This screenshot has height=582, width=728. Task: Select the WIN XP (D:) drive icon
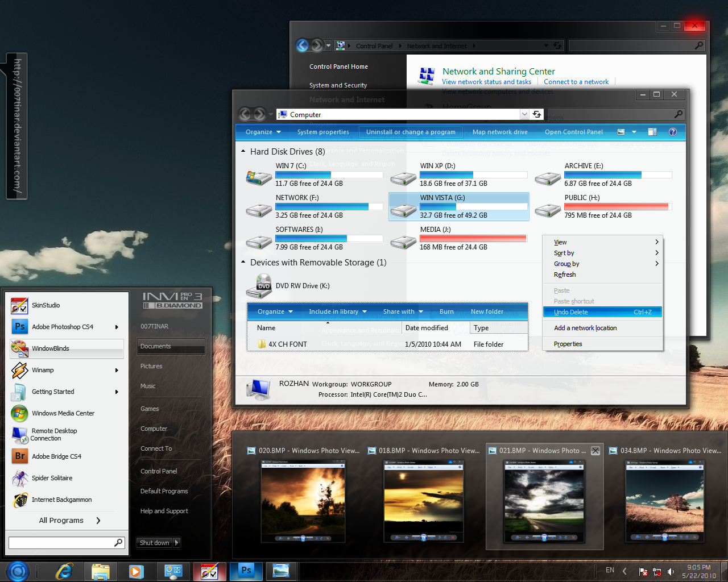pos(403,178)
